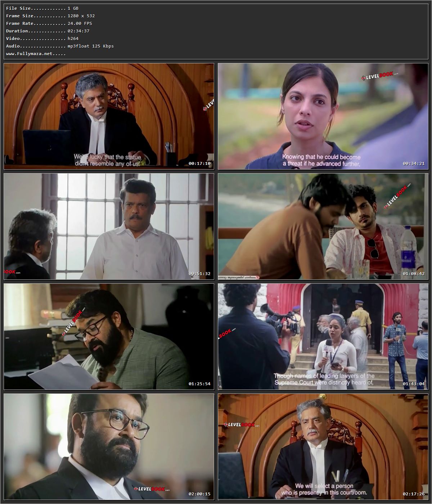Click the 00:51:32 timestamp
This screenshot has height=504, width=432.
click(199, 274)
